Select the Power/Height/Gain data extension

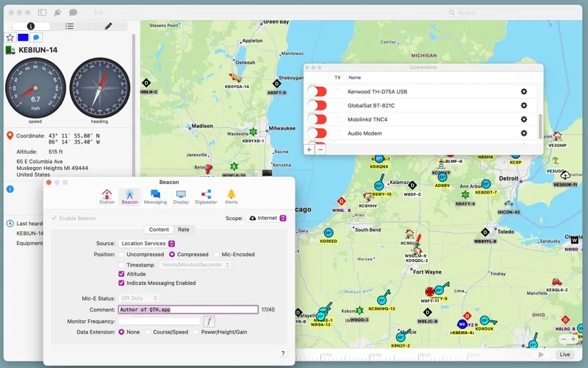click(196, 332)
